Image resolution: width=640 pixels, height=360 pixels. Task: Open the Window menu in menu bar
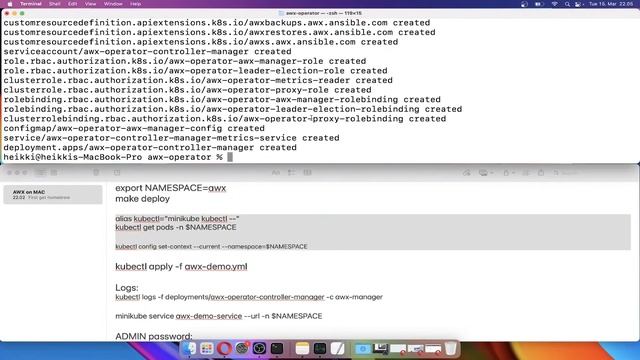click(113, 4)
